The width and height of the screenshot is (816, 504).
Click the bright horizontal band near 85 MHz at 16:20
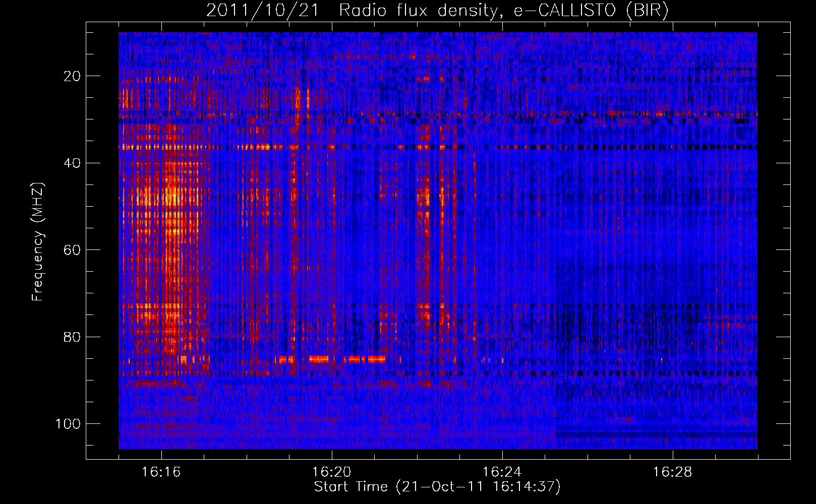point(330,359)
